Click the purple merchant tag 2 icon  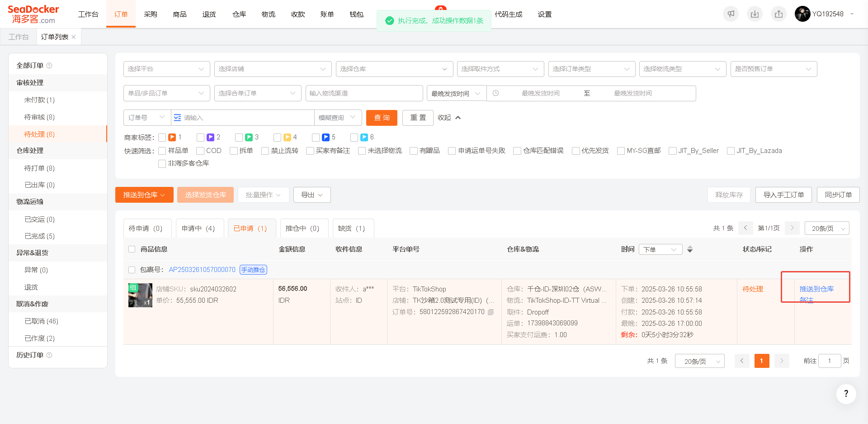click(210, 137)
